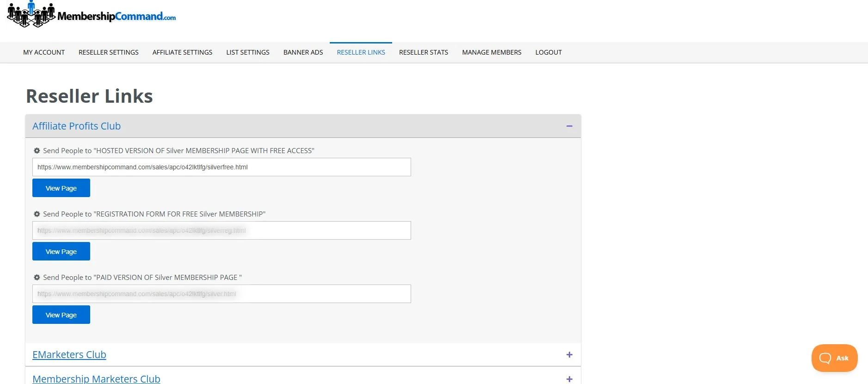The height and width of the screenshot is (384, 868).
Task: Go to RESELLER SETTINGS
Action: pos(109,52)
